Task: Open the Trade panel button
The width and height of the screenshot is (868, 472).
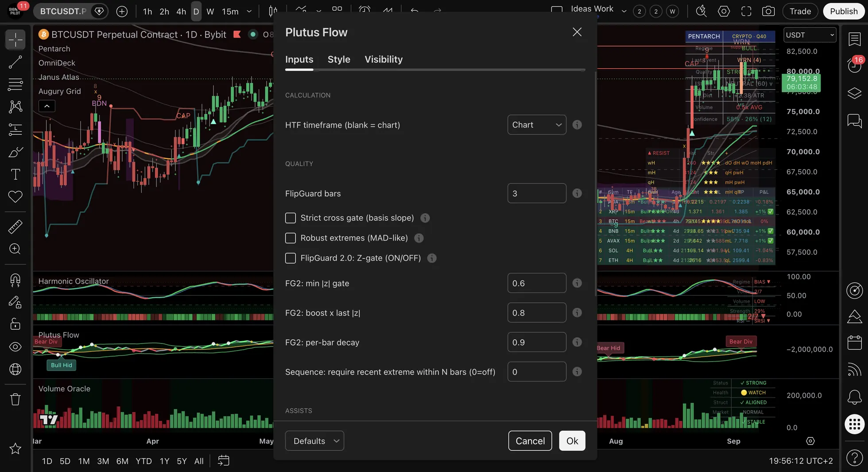Action: coord(800,12)
